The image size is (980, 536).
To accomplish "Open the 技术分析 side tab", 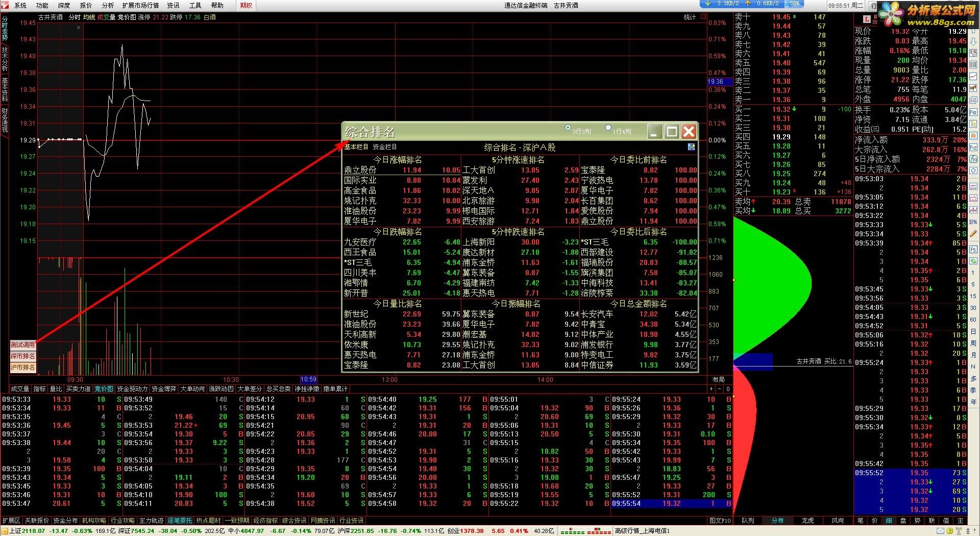I will click(x=5, y=59).
